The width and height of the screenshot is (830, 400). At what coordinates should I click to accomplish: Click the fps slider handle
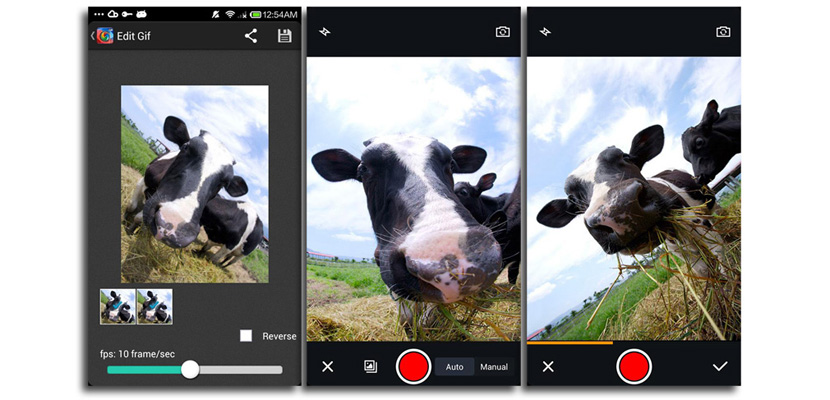[x=189, y=370]
